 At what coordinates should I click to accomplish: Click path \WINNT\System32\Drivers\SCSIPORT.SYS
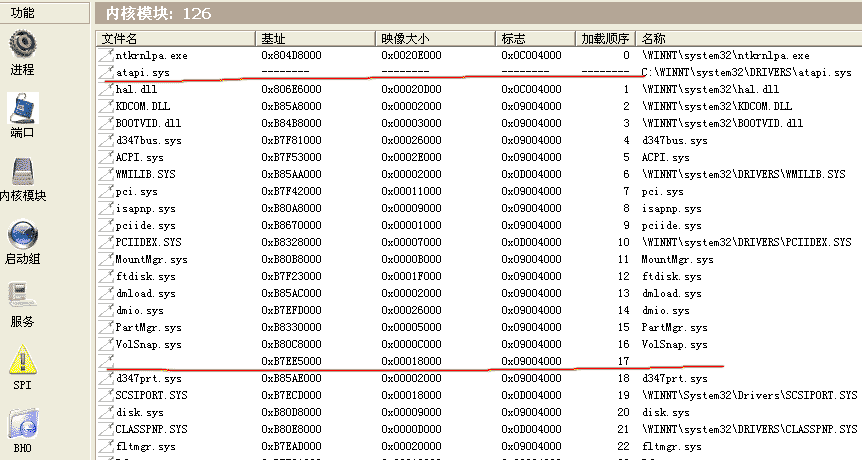[x=750, y=395]
